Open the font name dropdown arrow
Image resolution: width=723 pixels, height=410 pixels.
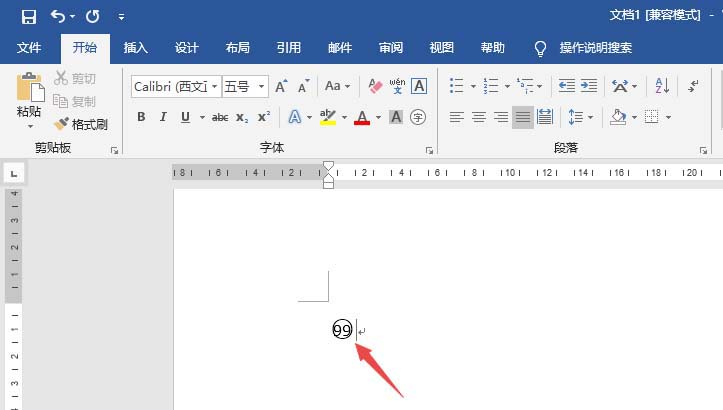click(215, 86)
